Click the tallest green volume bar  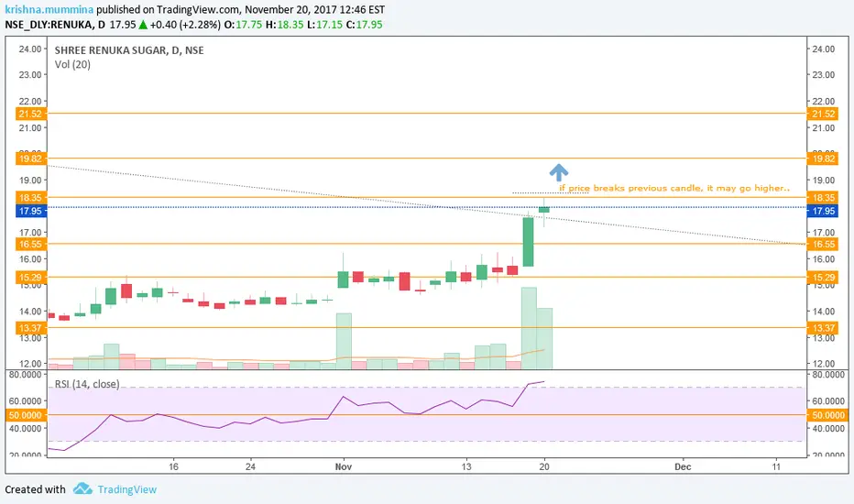[x=529, y=328]
